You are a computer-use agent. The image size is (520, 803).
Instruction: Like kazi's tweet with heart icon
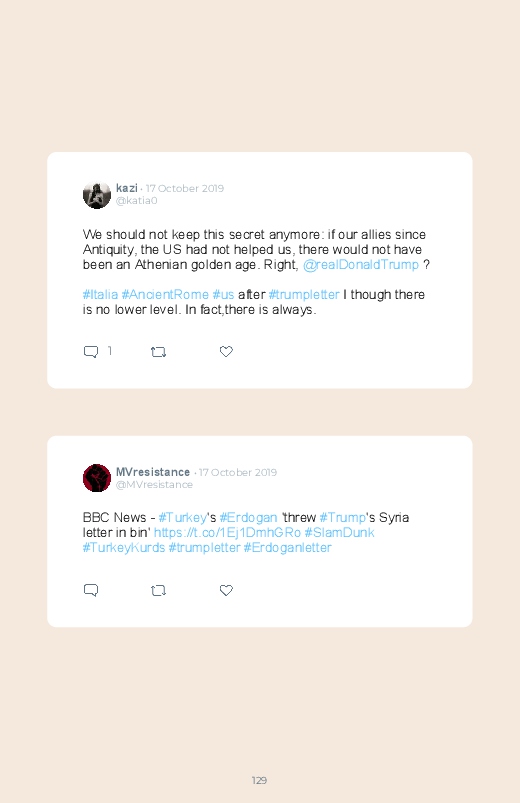click(226, 351)
